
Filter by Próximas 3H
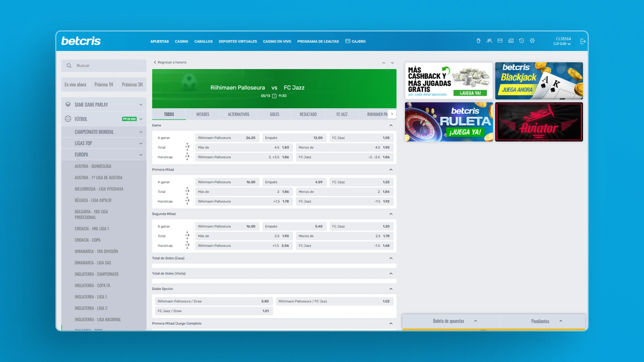(x=132, y=84)
